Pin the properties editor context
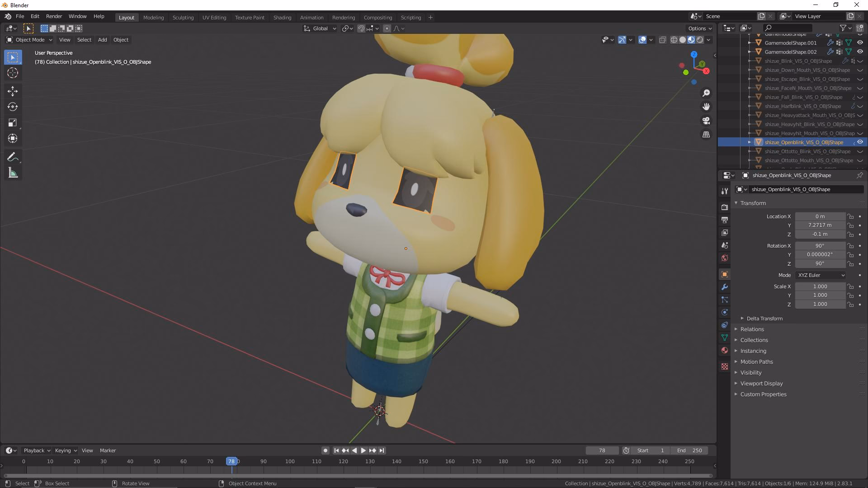Screen dimensions: 868x488 [859, 175]
